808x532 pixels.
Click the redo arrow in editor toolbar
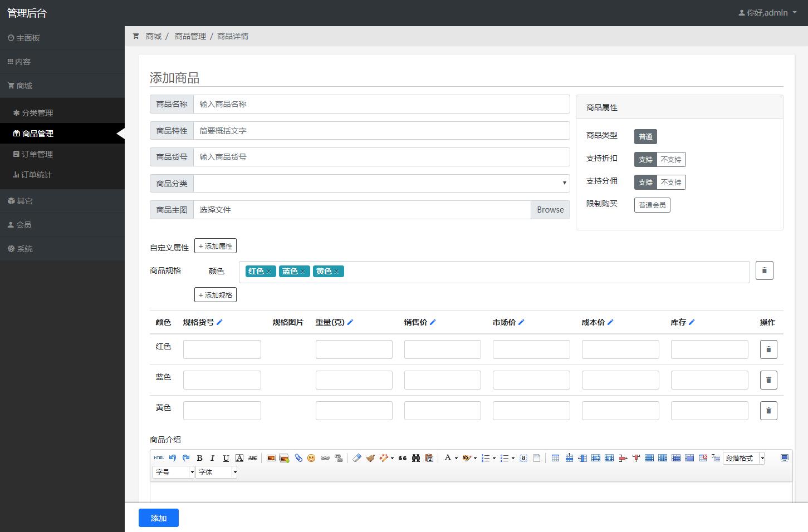pos(186,458)
